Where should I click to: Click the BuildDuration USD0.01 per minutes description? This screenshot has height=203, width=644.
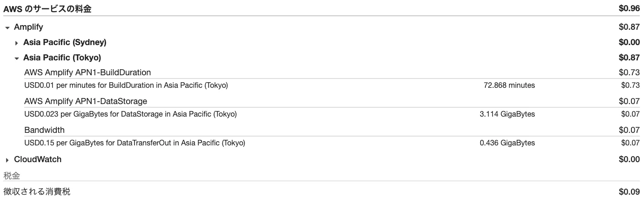coord(126,85)
